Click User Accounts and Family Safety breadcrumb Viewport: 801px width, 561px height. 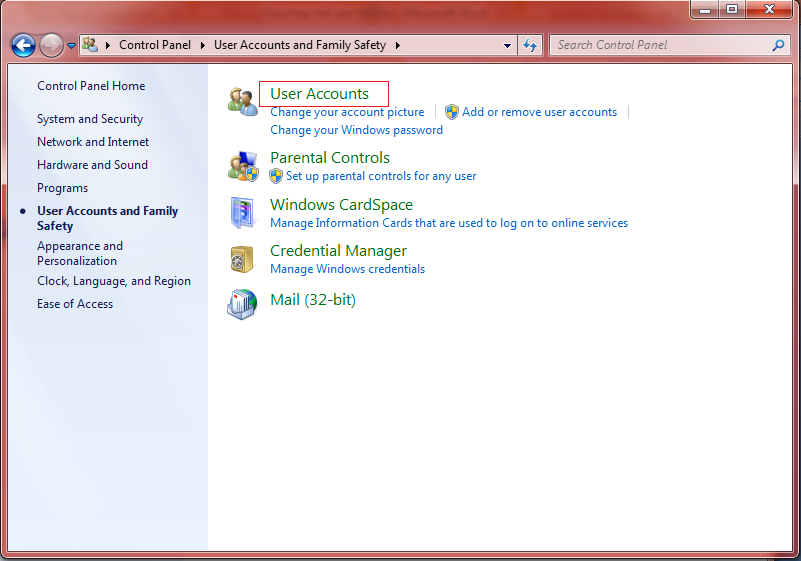tap(300, 45)
